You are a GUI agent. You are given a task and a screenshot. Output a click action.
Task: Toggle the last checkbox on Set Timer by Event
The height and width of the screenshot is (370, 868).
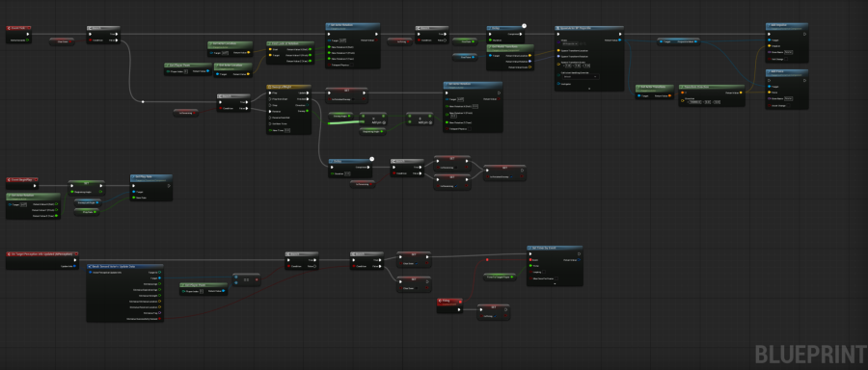(x=556, y=278)
